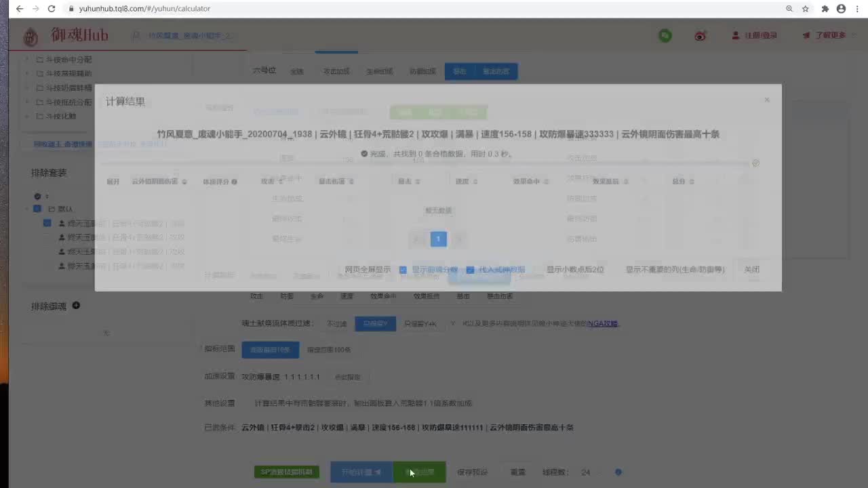Viewport: 868px width, 488px height.
Task: Open WeChat icon in header
Action: coord(665,35)
